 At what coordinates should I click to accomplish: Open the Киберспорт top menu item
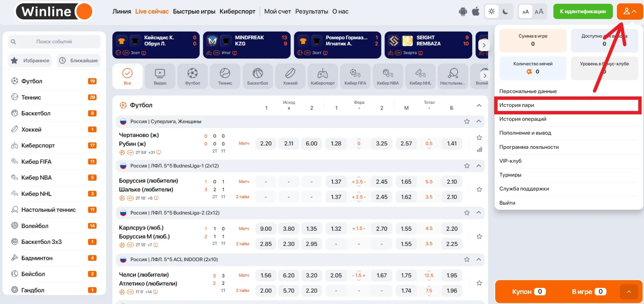point(237,12)
